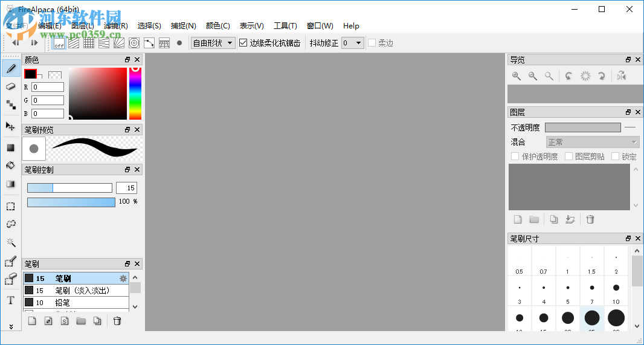Open the 选择(S) menu

coord(149,26)
